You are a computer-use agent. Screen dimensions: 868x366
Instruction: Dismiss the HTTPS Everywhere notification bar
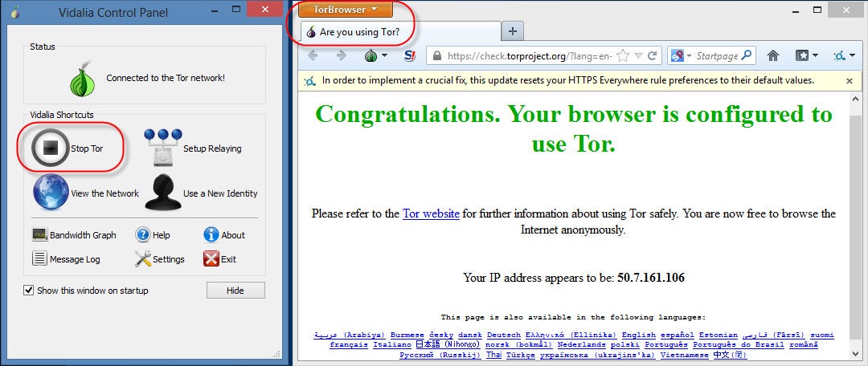(850, 81)
